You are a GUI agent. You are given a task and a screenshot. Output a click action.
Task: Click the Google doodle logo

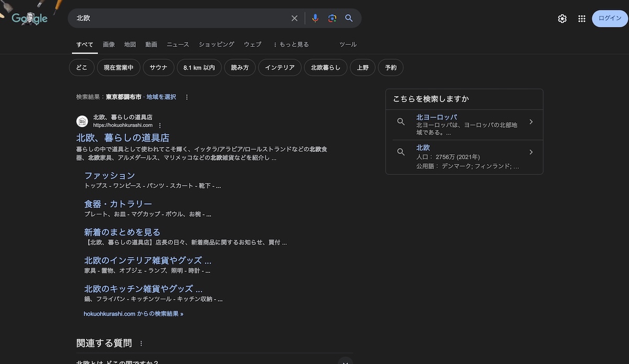(29, 18)
